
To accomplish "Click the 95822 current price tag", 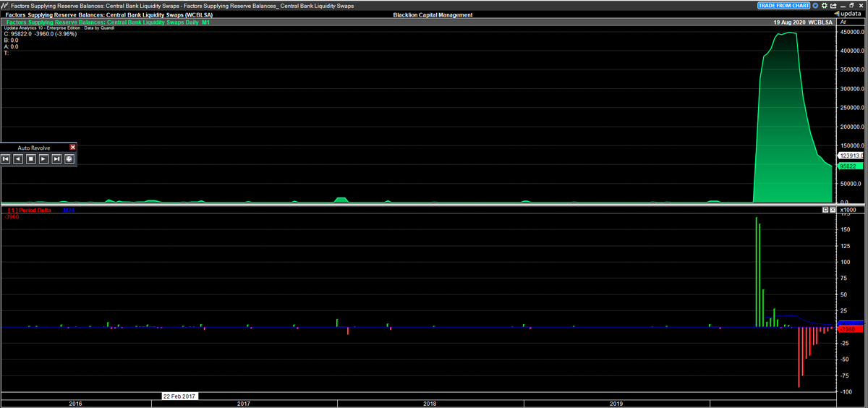I will click(850, 166).
